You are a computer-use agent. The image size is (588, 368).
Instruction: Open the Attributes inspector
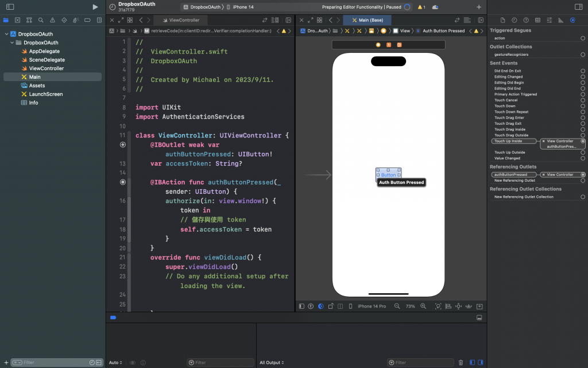(549, 20)
